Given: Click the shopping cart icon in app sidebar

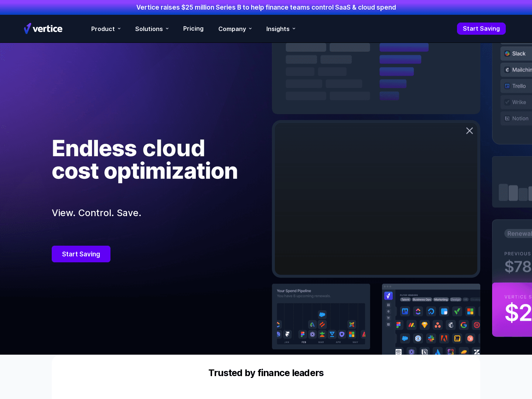Looking at the screenshot, I should click(388, 318).
